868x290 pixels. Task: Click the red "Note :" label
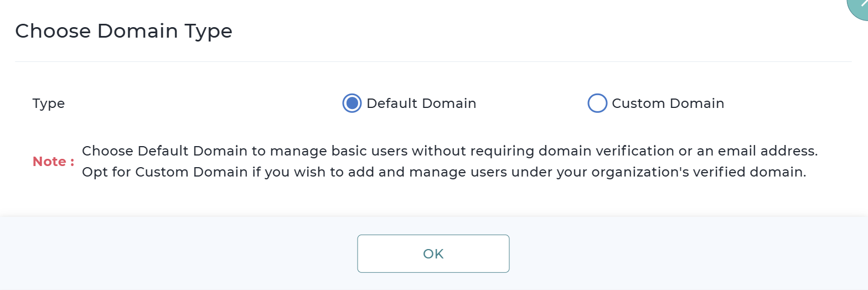[x=53, y=162]
